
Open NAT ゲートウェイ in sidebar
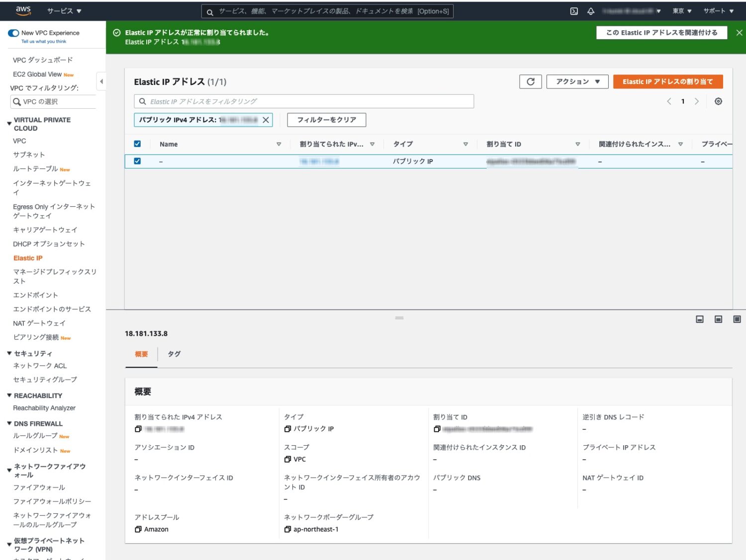pyautogui.click(x=39, y=323)
